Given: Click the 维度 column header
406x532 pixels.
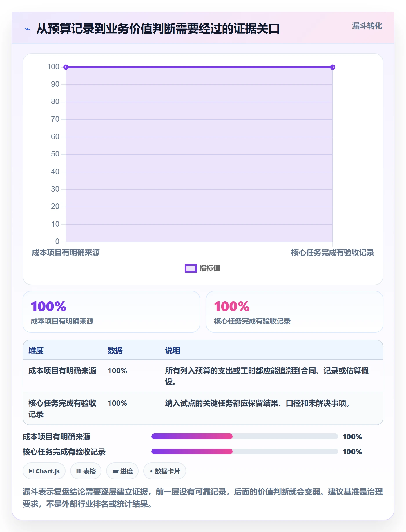Looking at the screenshot, I should click(x=36, y=350).
